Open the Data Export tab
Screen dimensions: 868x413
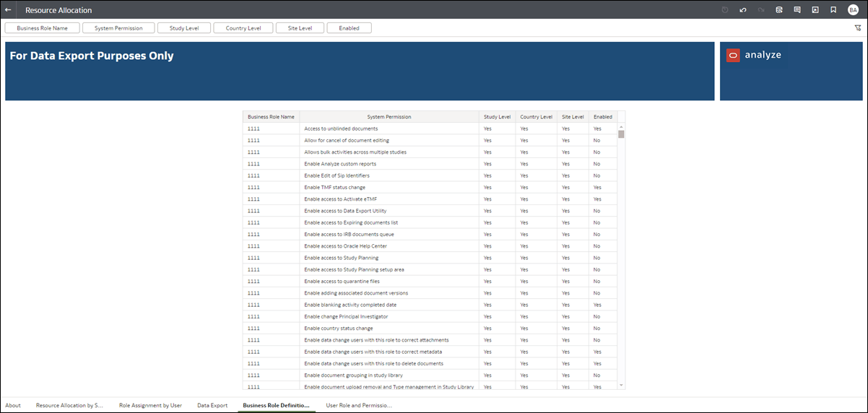coord(212,406)
